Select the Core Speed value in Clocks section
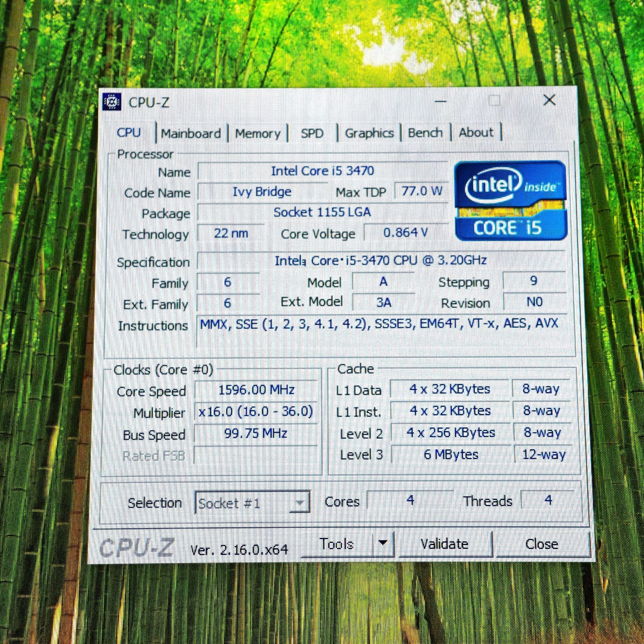This screenshot has width=644, height=644. (x=256, y=390)
